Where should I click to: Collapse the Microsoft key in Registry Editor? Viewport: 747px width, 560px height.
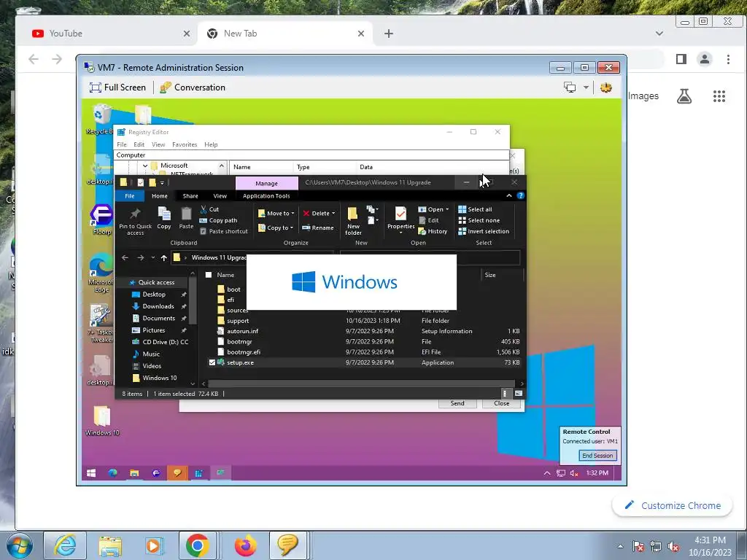pyautogui.click(x=145, y=166)
